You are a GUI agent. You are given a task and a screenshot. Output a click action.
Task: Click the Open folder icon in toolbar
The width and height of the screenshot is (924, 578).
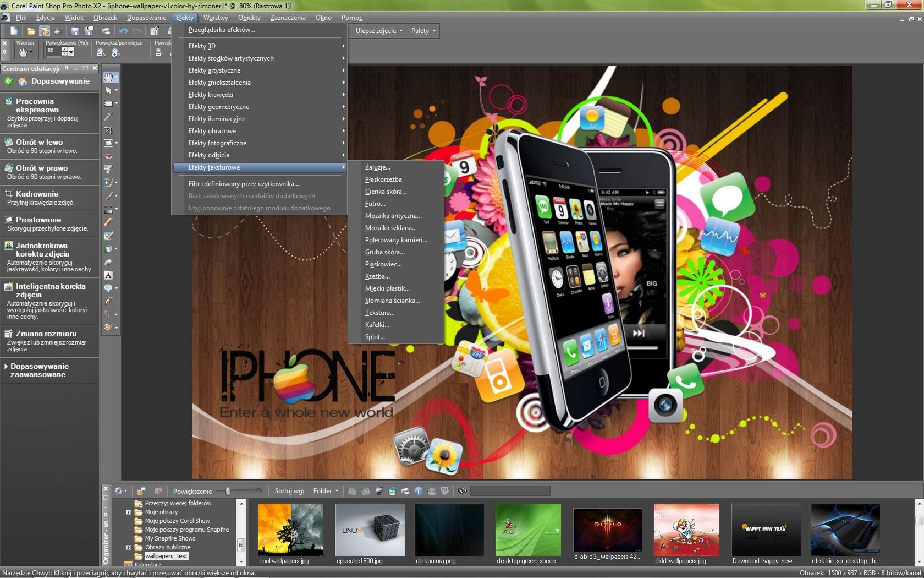pyautogui.click(x=31, y=31)
